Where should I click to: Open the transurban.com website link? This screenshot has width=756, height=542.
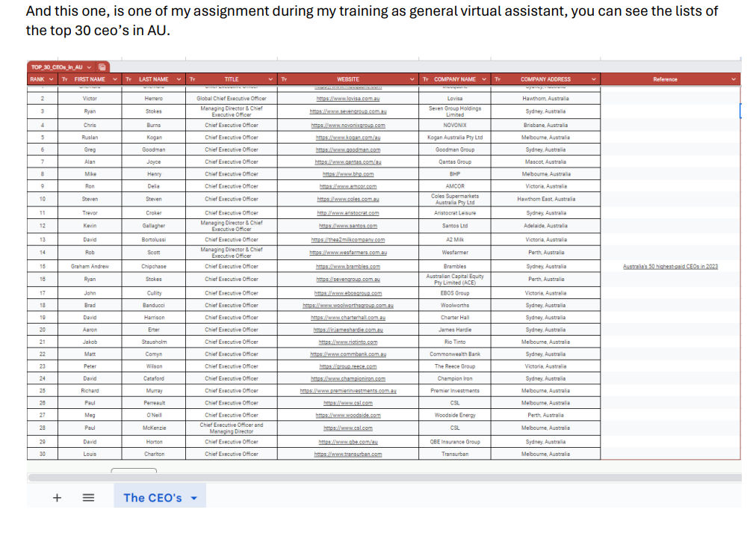347,455
